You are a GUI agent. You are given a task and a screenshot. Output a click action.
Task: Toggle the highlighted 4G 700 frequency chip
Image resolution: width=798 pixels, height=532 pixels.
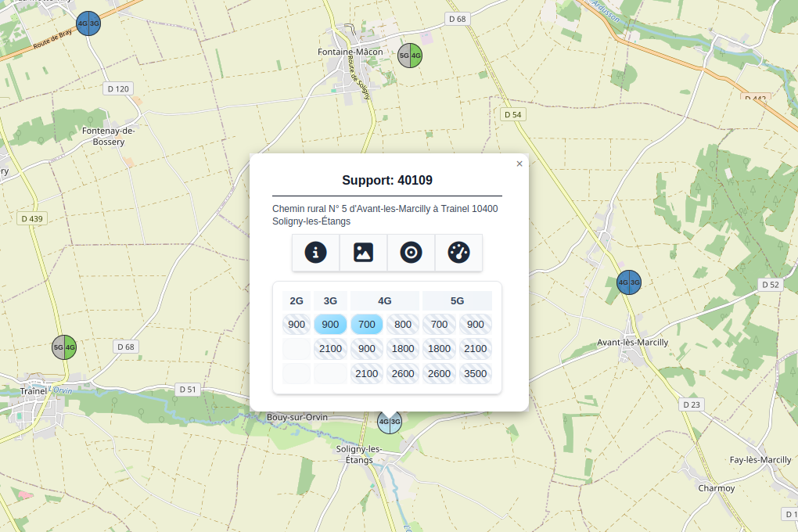pos(367,325)
